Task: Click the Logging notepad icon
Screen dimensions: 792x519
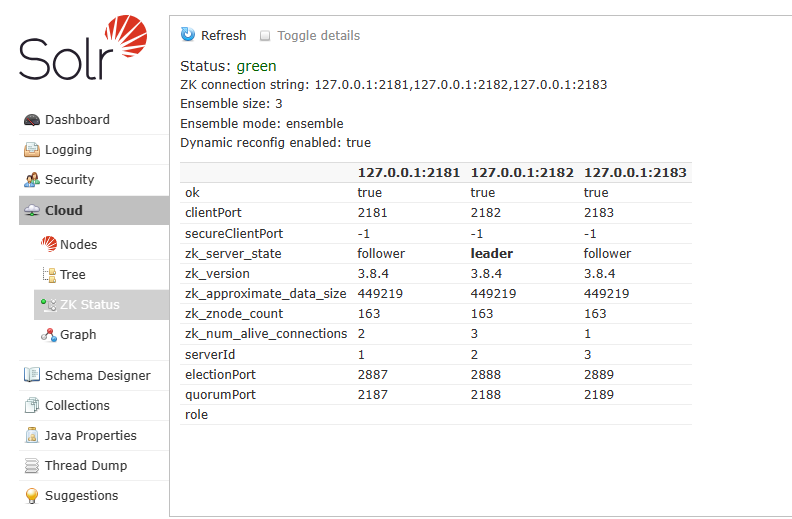Action: pos(32,150)
